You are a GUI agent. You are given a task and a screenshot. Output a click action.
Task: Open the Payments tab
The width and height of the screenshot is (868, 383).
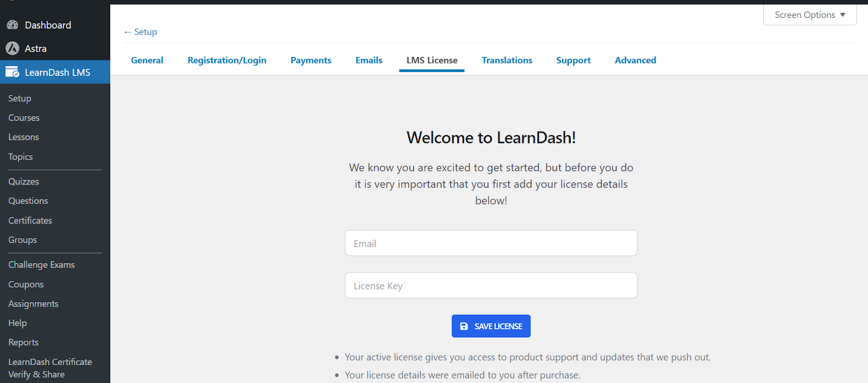[x=311, y=60]
